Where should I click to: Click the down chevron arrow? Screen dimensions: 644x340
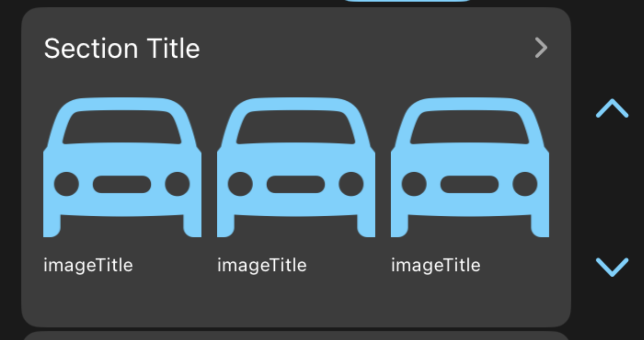click(612, 266)
